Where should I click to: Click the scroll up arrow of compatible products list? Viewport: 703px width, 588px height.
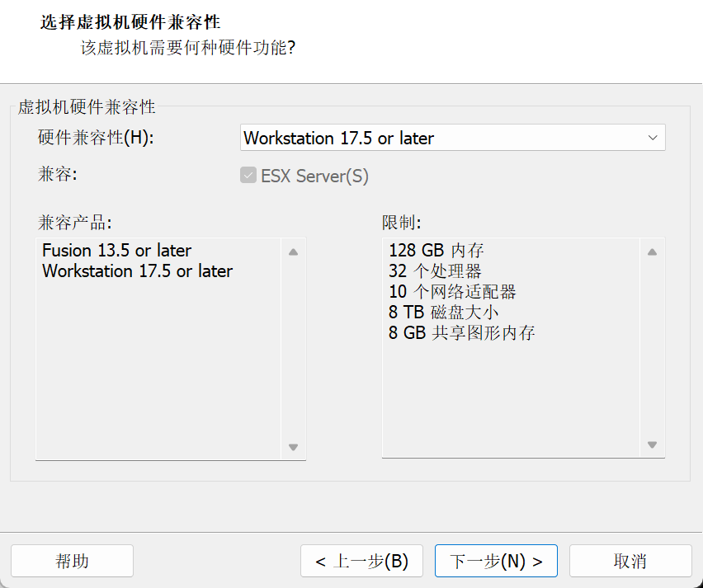(x=293, y=252)
